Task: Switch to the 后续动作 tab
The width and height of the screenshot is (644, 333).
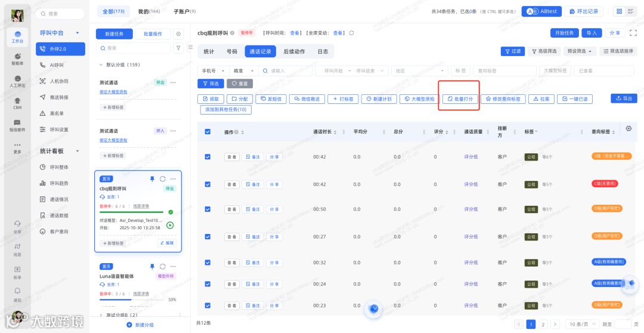Action: tap(294, 51)
